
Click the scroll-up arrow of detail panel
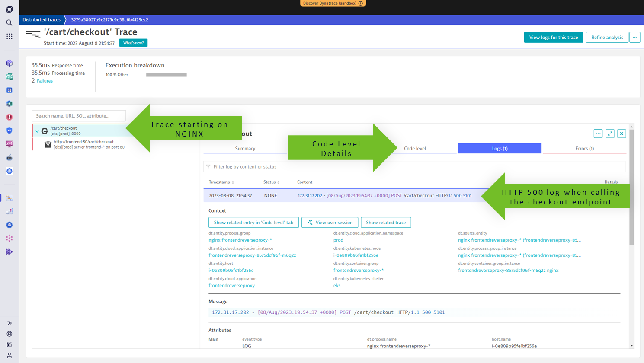point(631,127)
